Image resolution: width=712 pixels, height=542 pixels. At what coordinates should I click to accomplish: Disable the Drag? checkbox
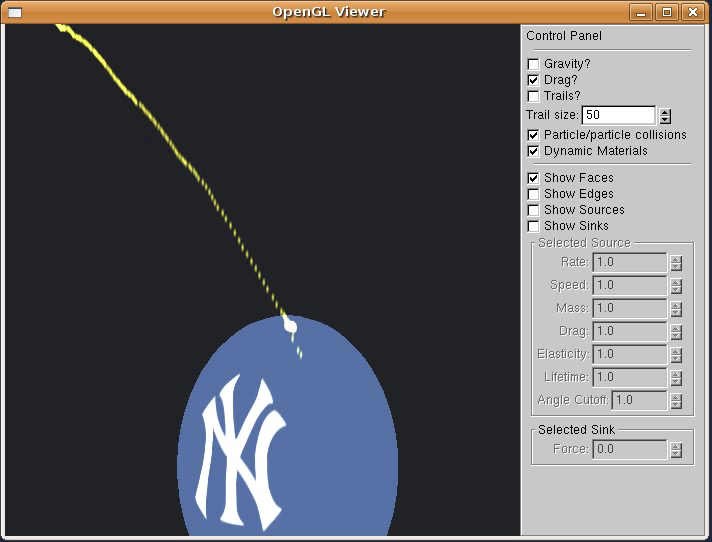click(534, 80)
